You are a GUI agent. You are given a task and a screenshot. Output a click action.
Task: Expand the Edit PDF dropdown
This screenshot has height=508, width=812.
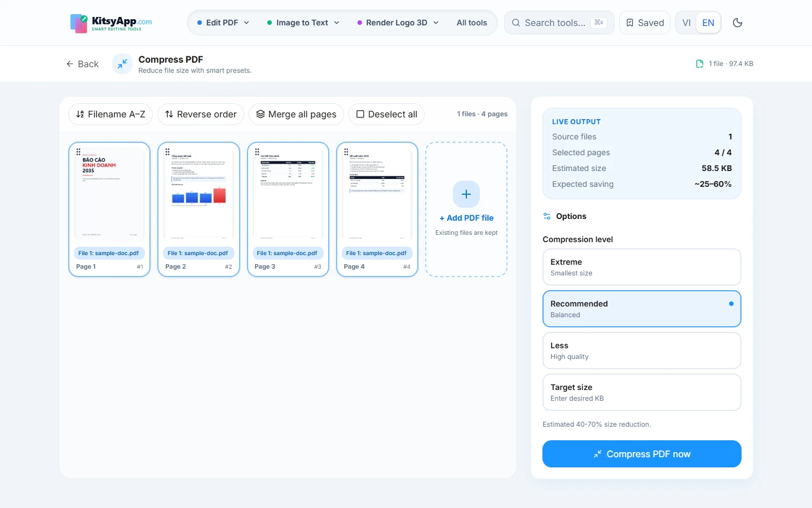[x=223, y=23]
